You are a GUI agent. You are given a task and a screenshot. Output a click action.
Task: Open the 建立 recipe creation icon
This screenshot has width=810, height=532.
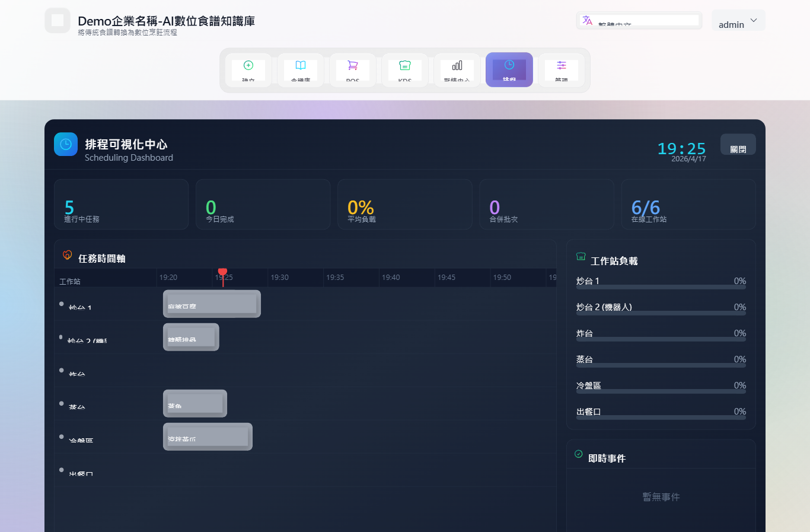click(x=249, y=65)
